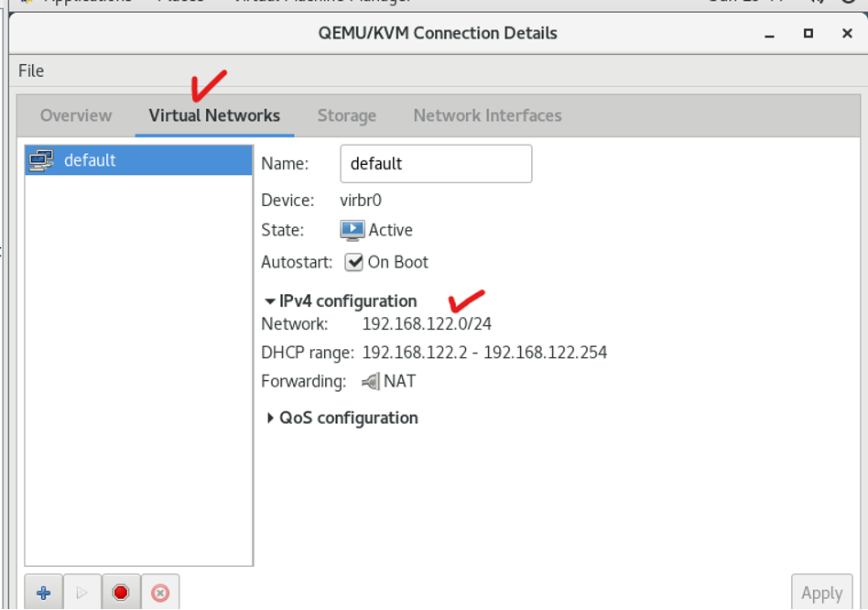The width and height of the screenshot is (868, 610).
Task: Click the Active state text
Action: (x=391, y=230)
